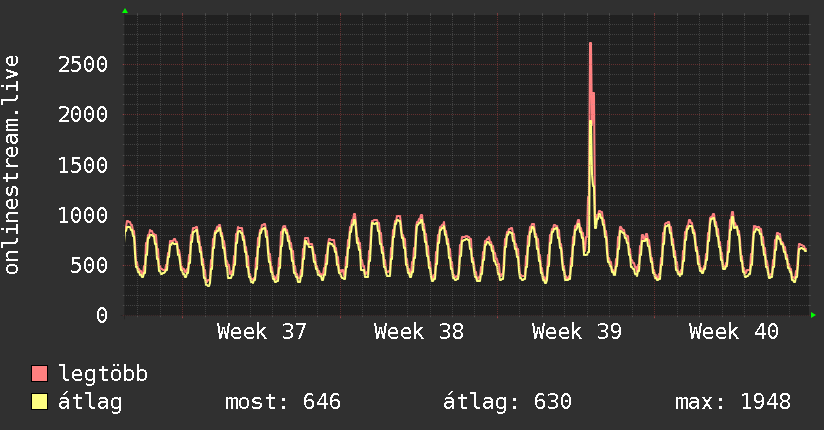Viewport: 824px width, 430px height.
Task: Click the 0 y-axis label
Action: click(102, 315)
